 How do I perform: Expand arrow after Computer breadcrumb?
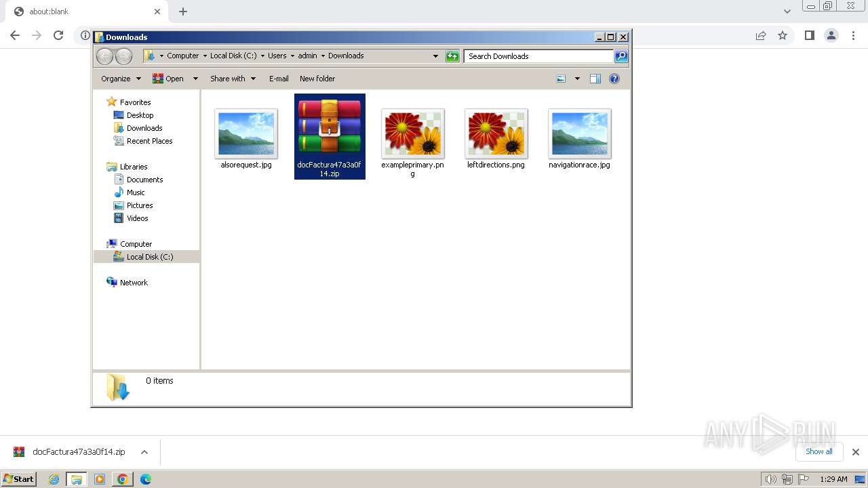(x=205, y=56)
